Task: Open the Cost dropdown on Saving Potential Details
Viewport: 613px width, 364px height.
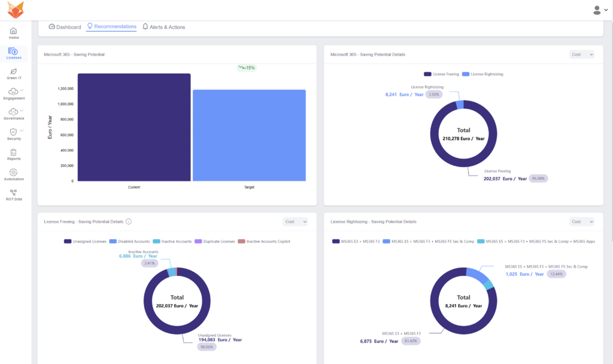Action: pyautogui.click(x=581, y=54)
